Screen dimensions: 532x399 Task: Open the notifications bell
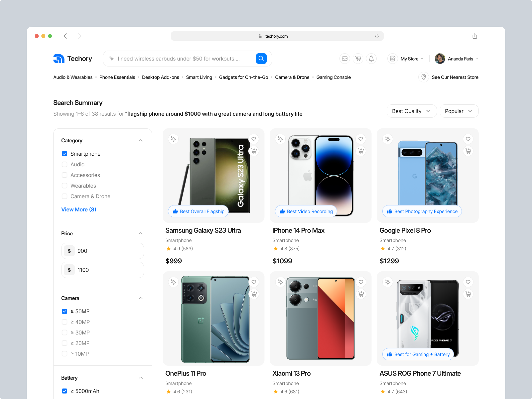371,58
